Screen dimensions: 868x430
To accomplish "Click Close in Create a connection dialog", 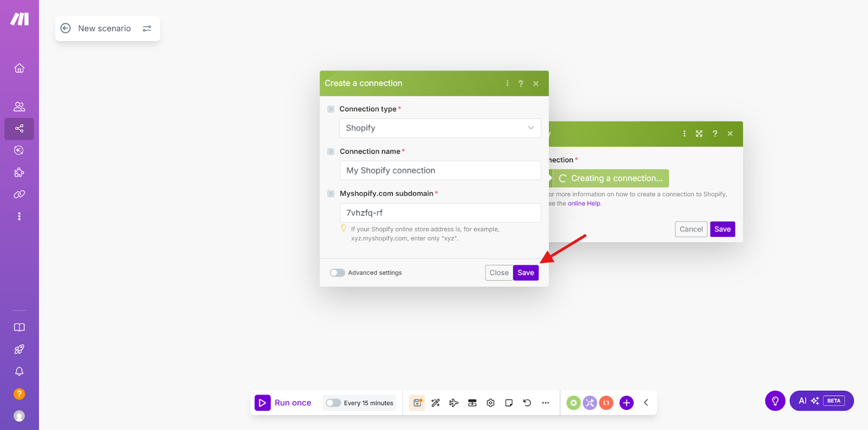I will click(499, 273).
